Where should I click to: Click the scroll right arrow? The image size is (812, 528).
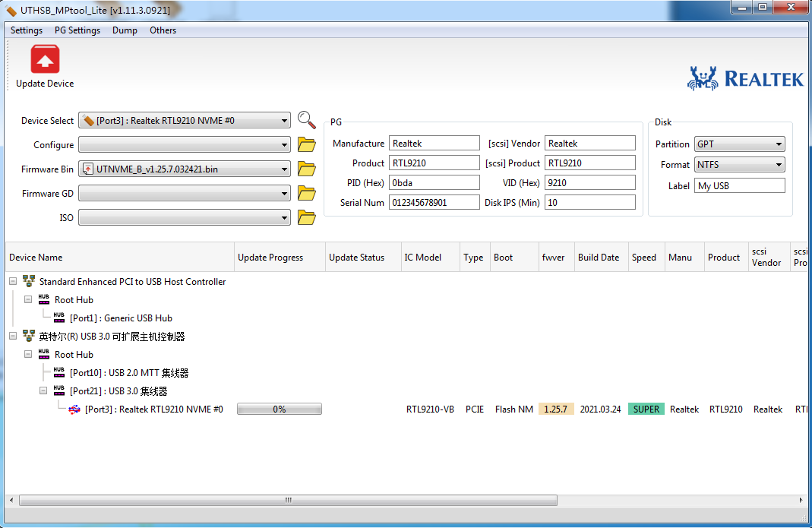[x=801, y=500]
